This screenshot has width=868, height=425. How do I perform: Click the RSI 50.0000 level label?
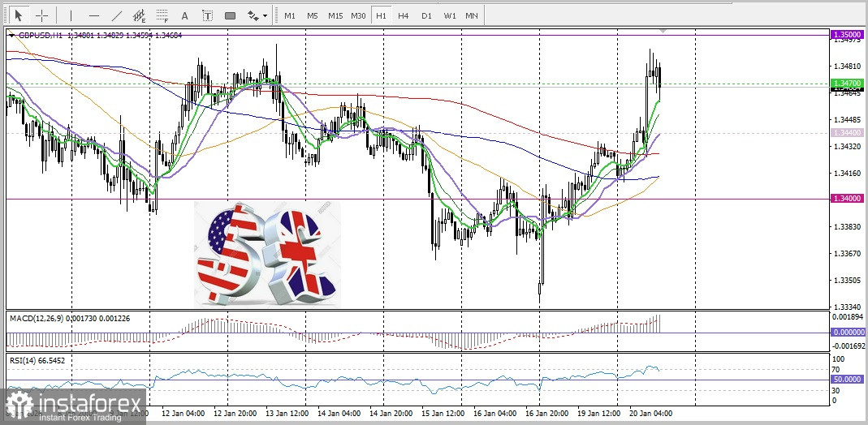847,379
